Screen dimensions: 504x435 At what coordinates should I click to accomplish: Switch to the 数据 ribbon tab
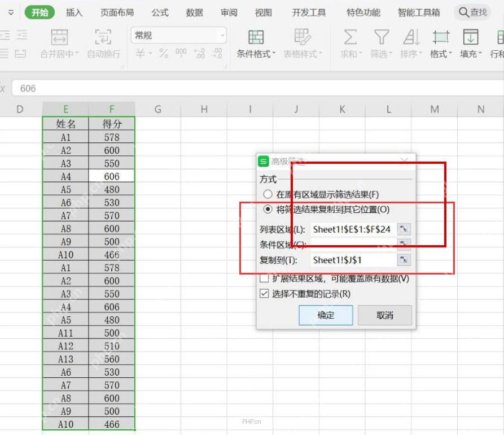coord(195,12)
